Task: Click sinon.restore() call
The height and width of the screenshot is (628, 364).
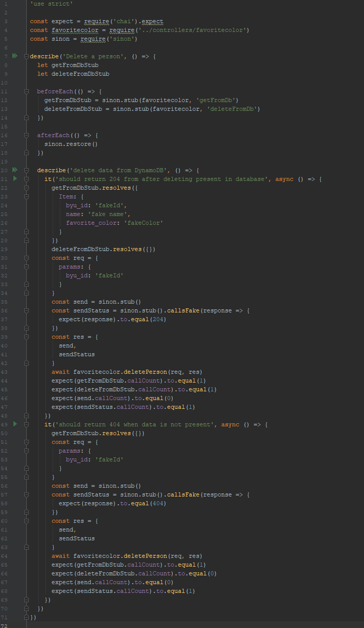Action: tap(71, 144)
